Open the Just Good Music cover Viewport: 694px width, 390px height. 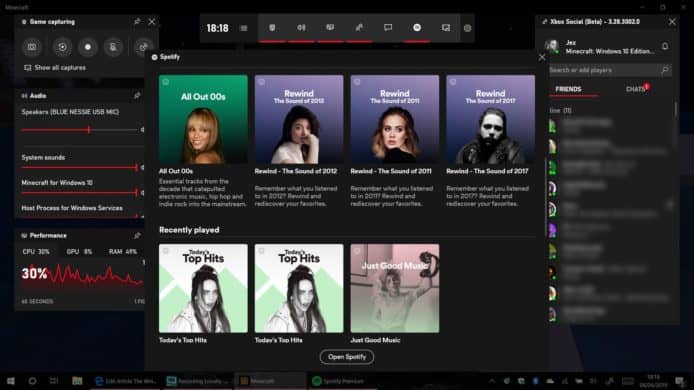[395, 288]
